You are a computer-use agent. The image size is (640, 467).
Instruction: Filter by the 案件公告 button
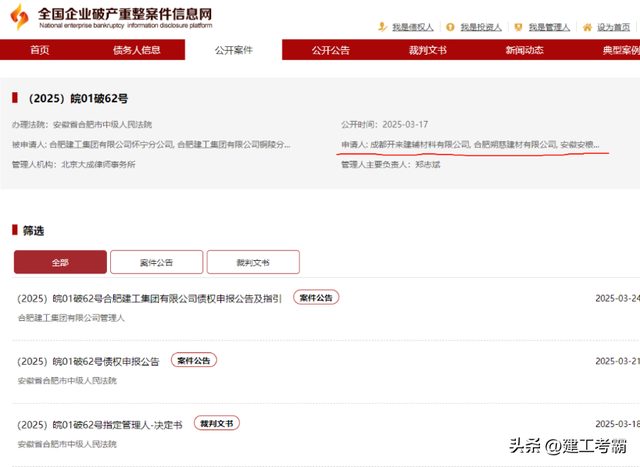tap(157, 262)
